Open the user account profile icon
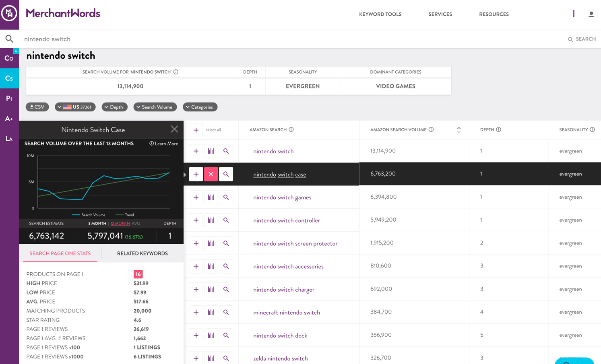 [x=591, y=14]
